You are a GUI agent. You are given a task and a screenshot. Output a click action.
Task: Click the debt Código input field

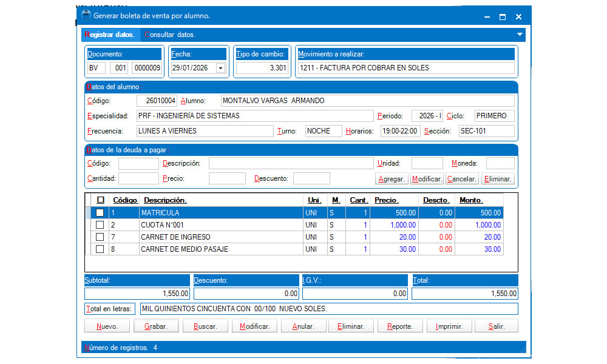point(138,163)
